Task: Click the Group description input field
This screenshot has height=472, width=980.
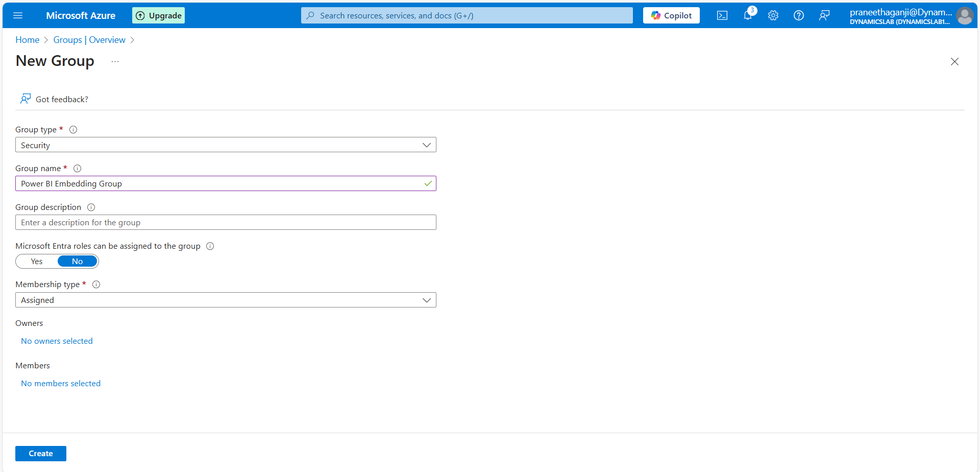Action: (226, 223)
